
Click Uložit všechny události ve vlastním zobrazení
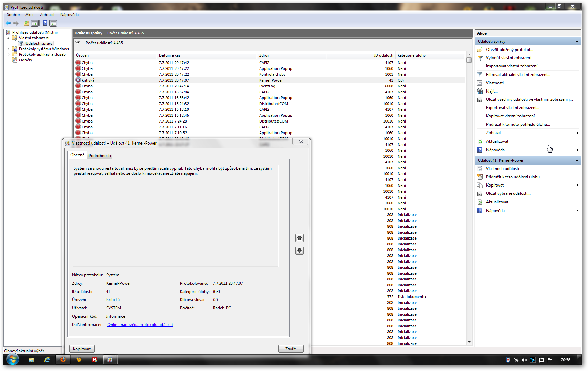point(529,99)
